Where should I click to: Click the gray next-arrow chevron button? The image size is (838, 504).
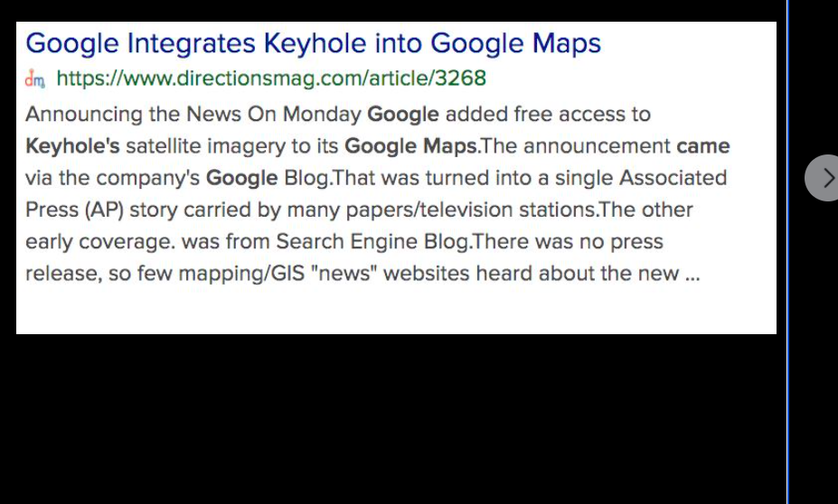pyautogui.click(x=823, y=178)
